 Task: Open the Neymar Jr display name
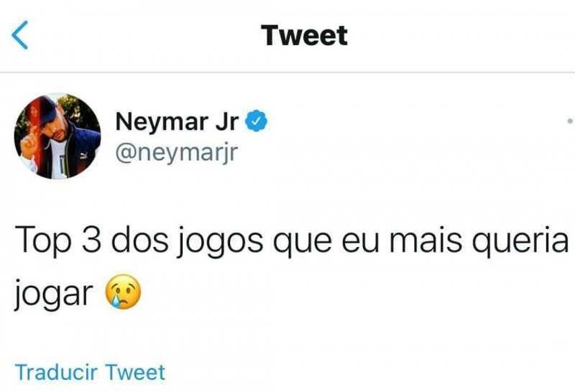click(x=177, y=122)
